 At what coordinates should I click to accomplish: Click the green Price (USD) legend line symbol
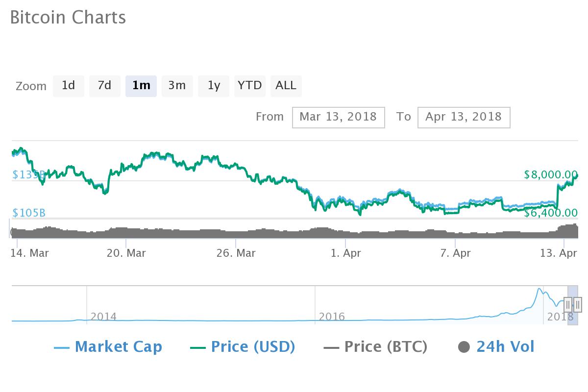197,347
